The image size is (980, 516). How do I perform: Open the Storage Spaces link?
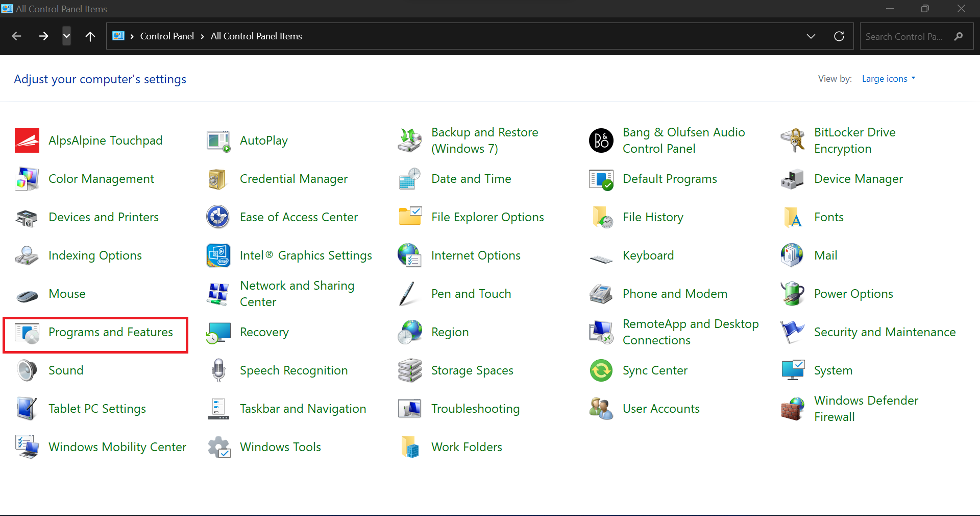tap(472, 370)
